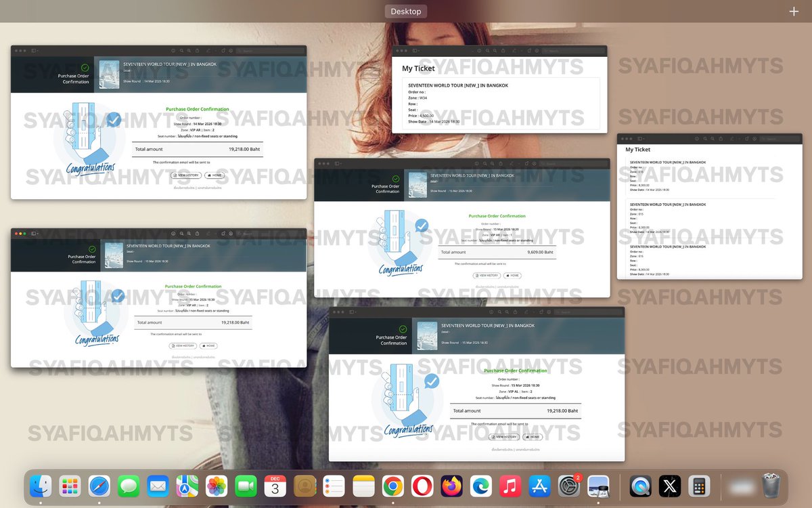Select 'Zone : VIP AL | Item : 2' text
The width and height of the screenshot is (812, 508).
[516, 391]
